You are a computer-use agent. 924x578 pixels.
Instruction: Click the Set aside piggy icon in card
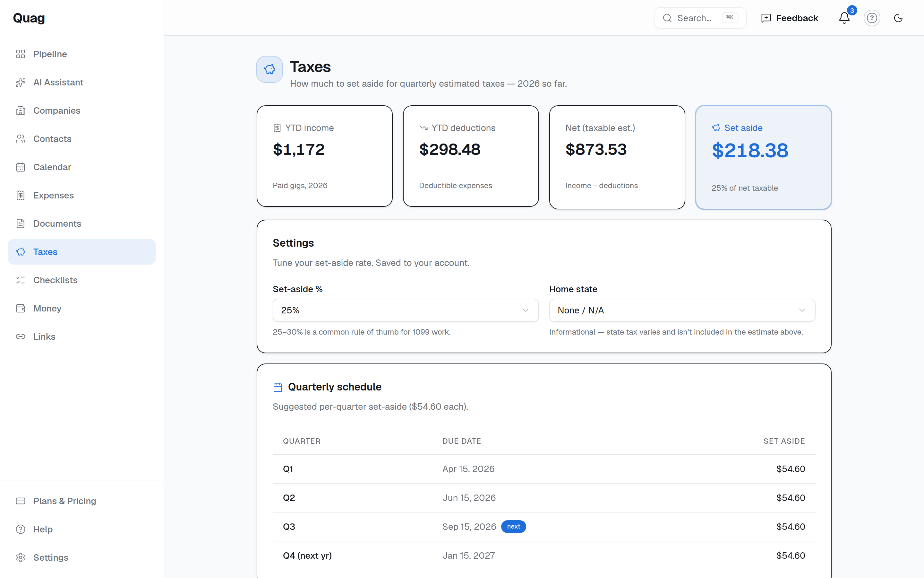(716, 128)
